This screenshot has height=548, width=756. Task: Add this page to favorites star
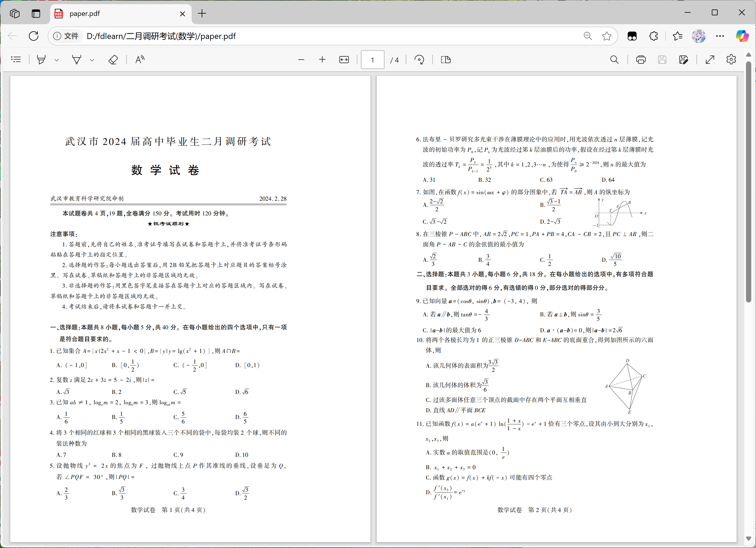(x=607, y=36)
